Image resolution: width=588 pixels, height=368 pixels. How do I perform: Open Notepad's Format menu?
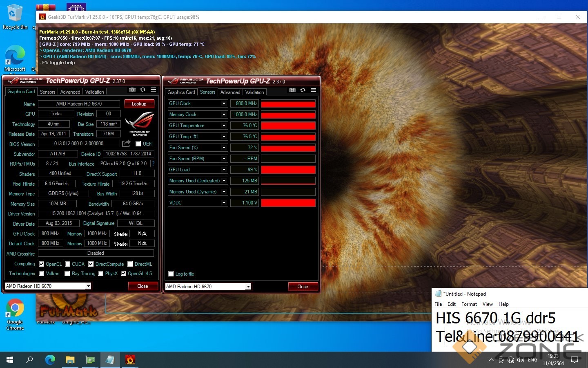coord(469,304)
